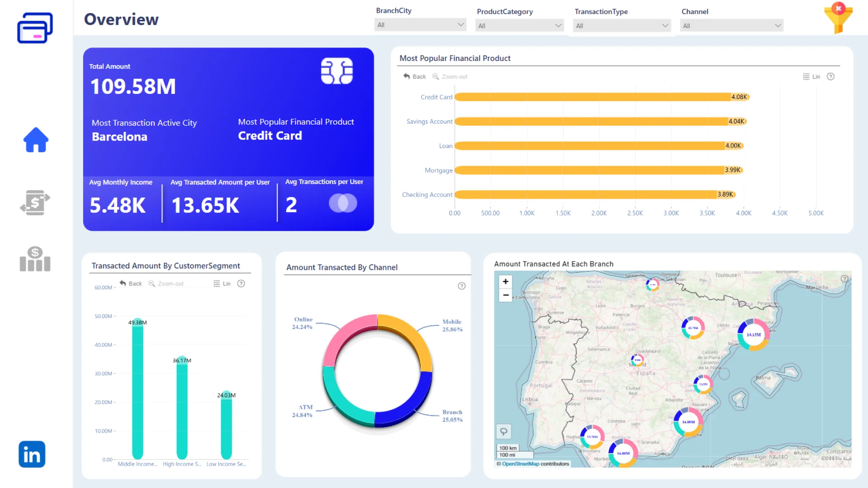Open the TransactionType dropdown
Viewport: 868px width, 488px height.
[x=622, y=26]
